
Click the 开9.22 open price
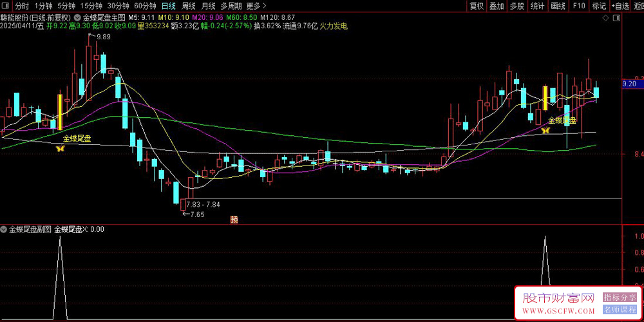[x=57, y=26]
